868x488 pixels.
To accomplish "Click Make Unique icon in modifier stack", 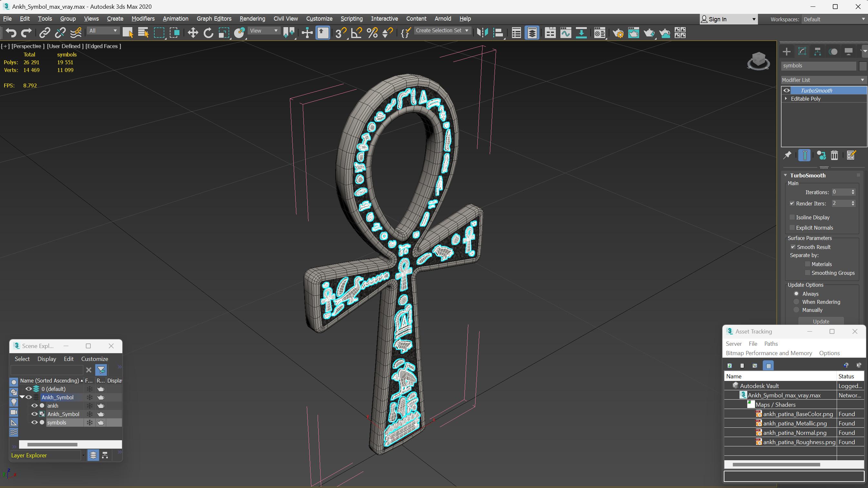I will coord(821,155).
